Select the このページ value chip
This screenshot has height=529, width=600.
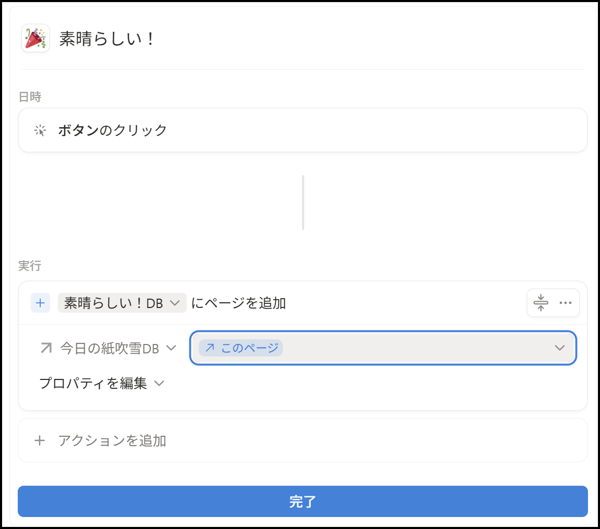coord(241,348)
